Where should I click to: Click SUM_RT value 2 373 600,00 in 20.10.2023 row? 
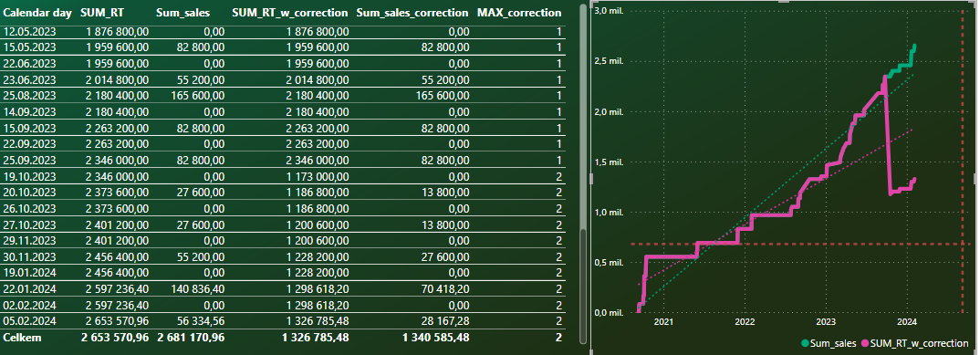point(118,193)
